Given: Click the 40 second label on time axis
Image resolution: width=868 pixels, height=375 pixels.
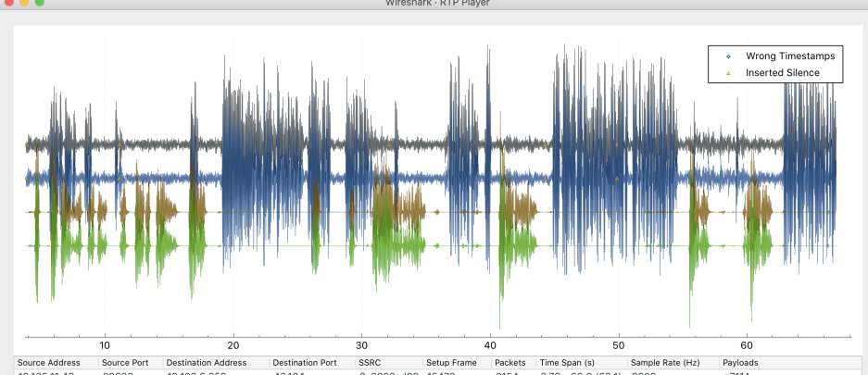Looking at the screenshot, I should click(490, 346).
